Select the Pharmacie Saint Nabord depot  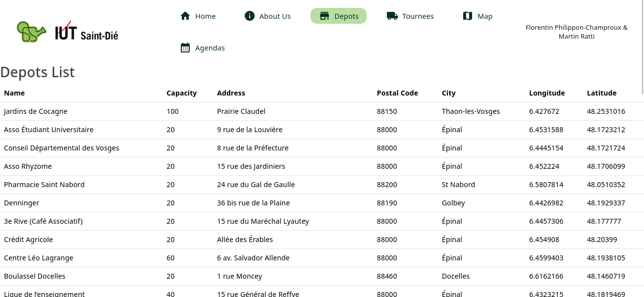point(44,185)
